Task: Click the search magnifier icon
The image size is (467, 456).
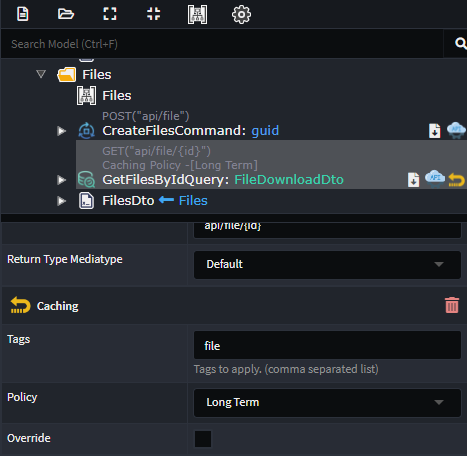Action: 460,43
